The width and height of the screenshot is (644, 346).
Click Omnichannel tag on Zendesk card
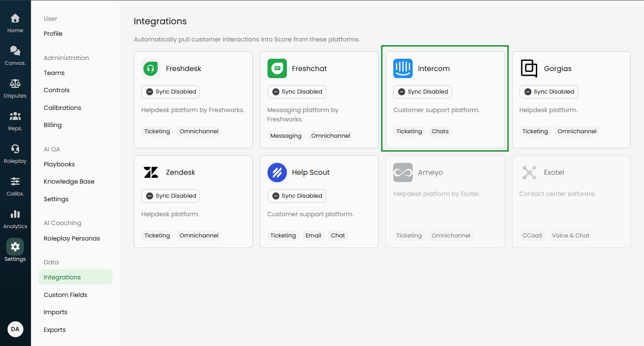(x=199, y=236)
